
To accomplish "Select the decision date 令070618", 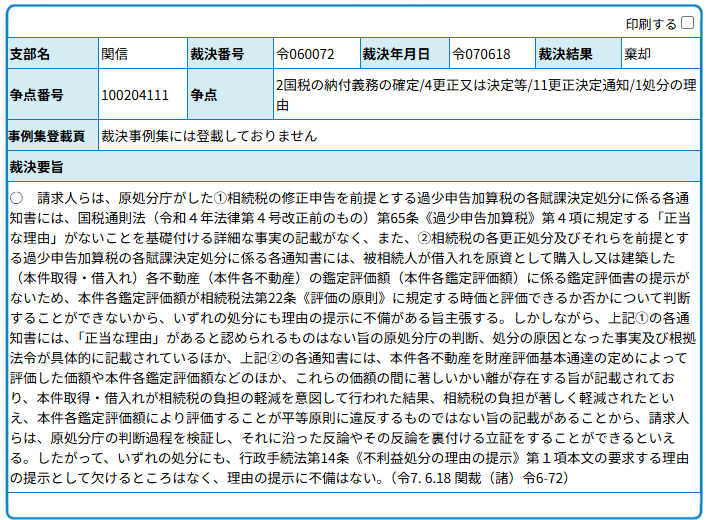I will 481,54.
